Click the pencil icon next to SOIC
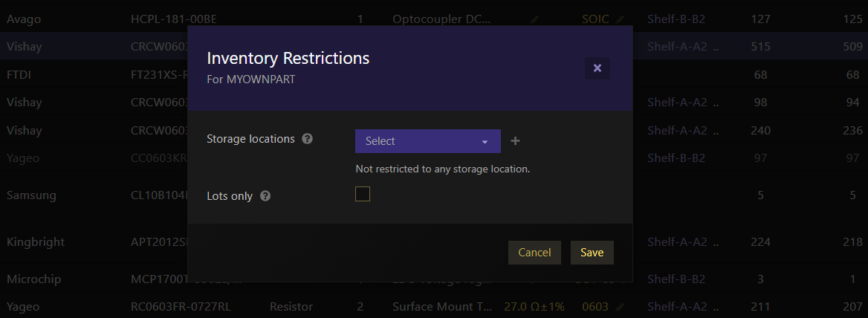This screenshot has height=318, width=868. coord(620,19)
